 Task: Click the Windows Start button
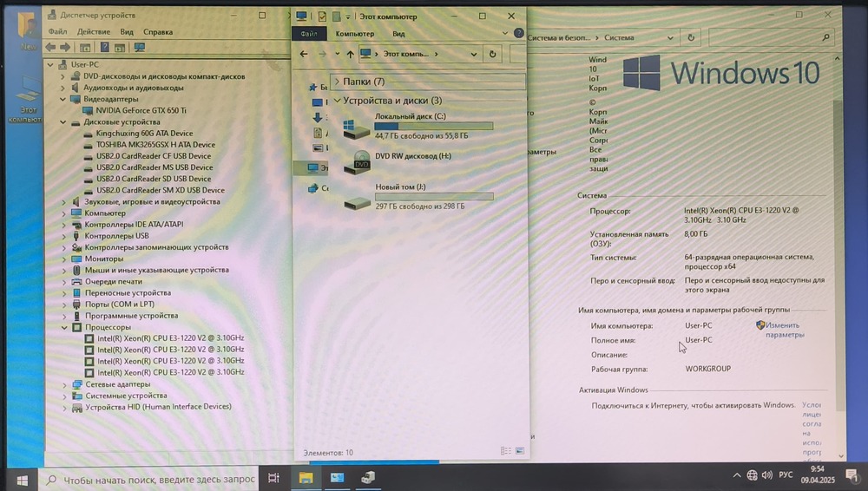coord(21,478)
